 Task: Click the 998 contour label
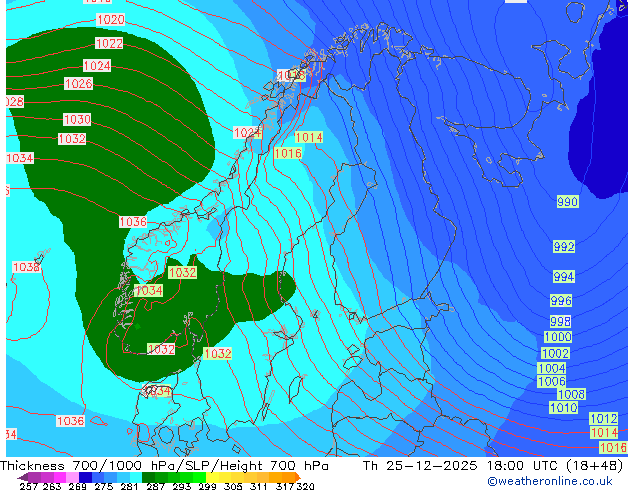(x=560, y=321)
